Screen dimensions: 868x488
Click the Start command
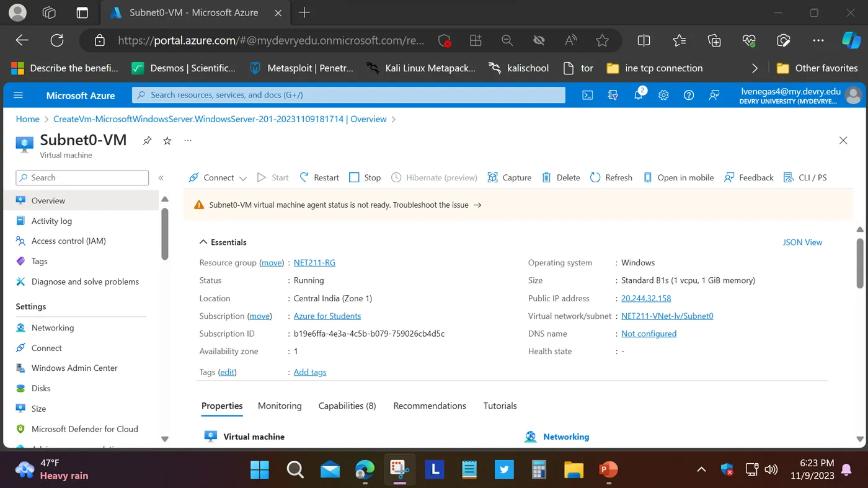point(273,177)
